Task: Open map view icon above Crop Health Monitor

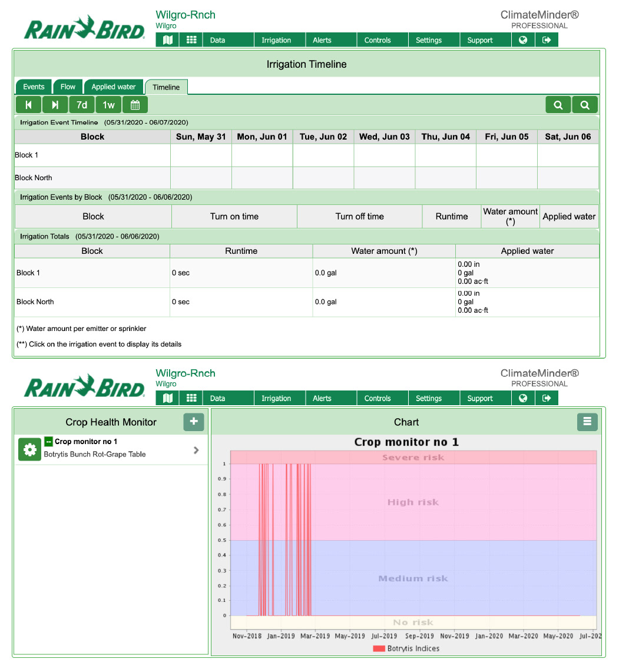Action: coord(168,398)
